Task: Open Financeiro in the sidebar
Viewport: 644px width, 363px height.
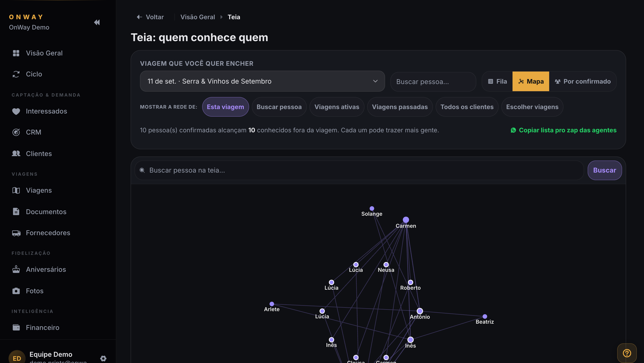Action: (43, 327)
